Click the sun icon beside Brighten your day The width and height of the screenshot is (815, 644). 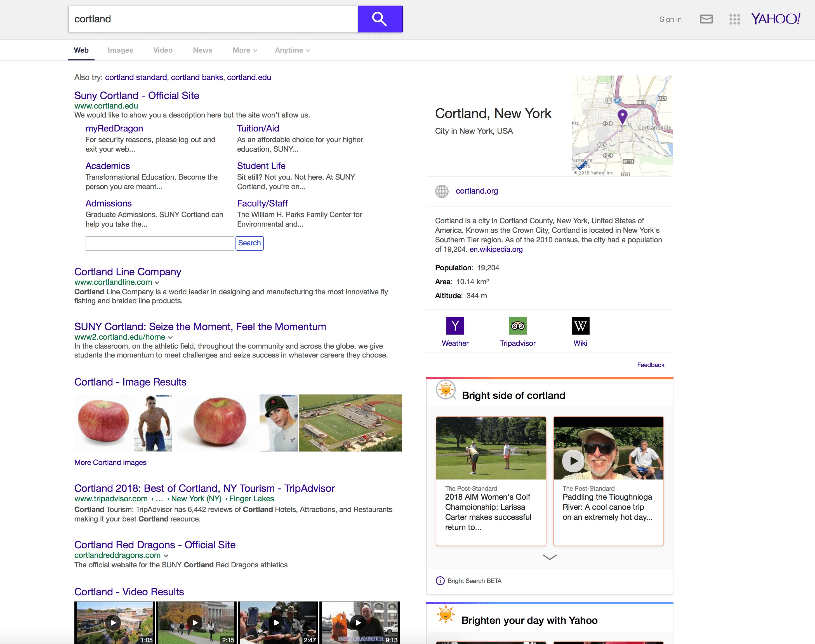pos(446,615)
